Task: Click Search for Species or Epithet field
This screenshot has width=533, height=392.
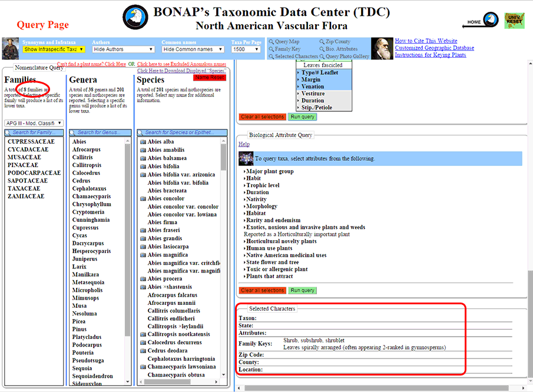Action: (182, 132)
